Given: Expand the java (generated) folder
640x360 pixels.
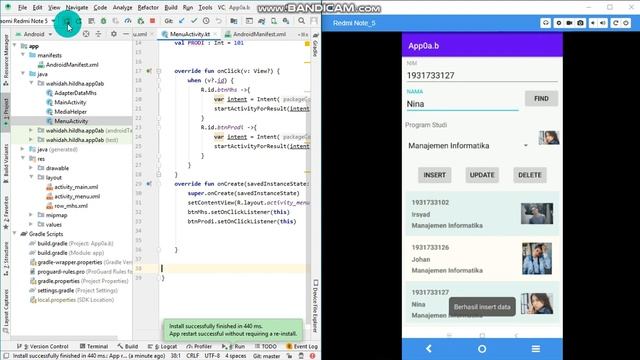Looking at the screenshot, I should (x=23, y=149).
